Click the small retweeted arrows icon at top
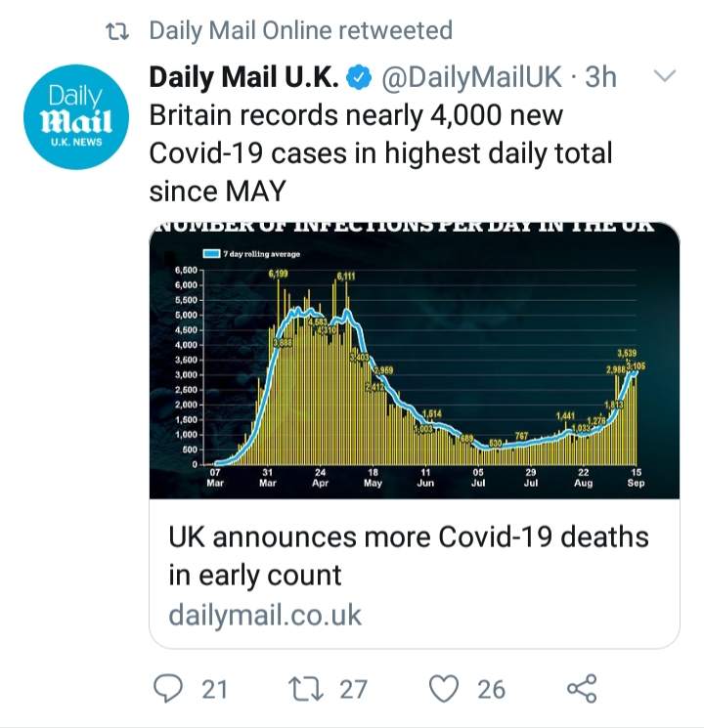Viewport: 704px width, 728px height. tap(119, 31)
